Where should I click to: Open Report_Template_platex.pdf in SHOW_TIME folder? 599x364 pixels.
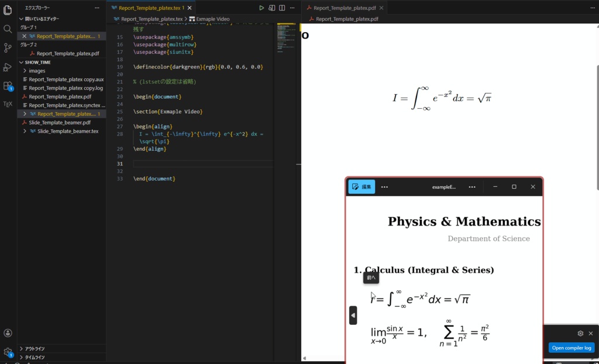coord(61,96)
